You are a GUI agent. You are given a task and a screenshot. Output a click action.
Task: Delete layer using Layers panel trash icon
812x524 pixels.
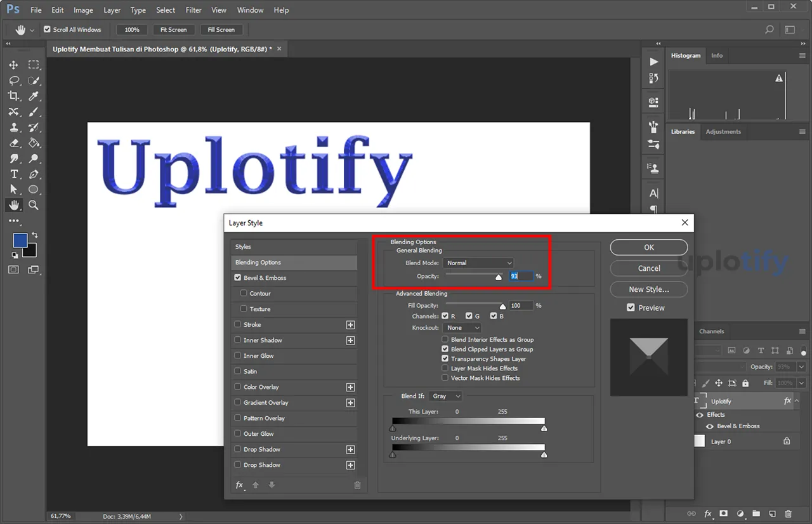tap(789, 514)
